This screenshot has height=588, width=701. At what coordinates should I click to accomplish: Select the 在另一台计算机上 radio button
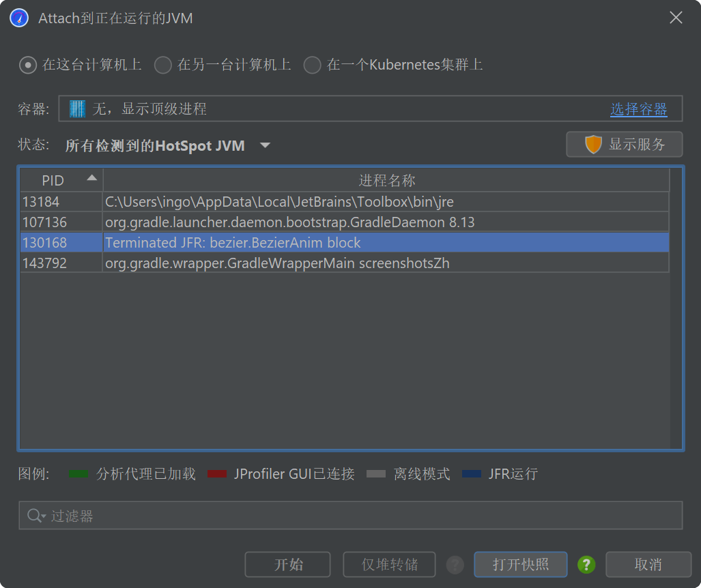162,65
